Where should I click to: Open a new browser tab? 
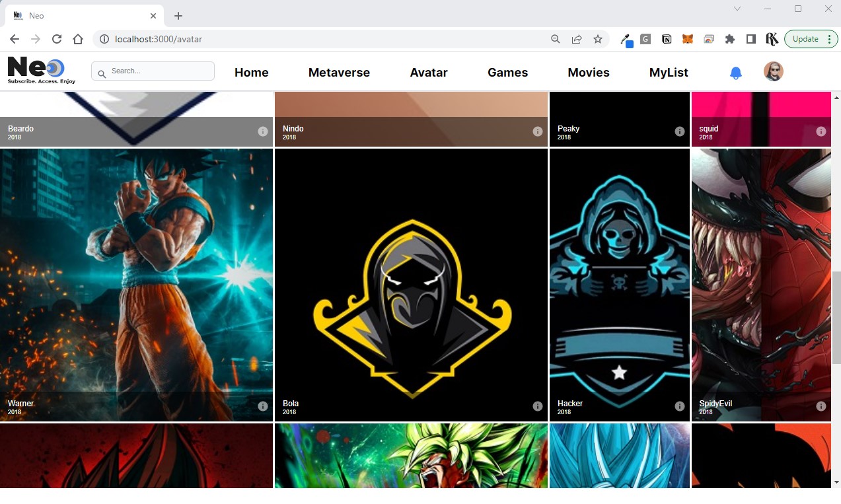coord(178,16)
